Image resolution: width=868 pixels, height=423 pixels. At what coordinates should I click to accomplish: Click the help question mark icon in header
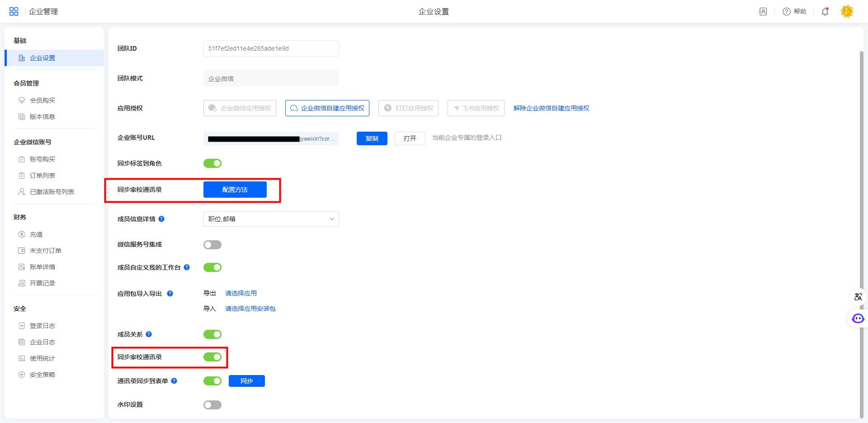(787, 11)
